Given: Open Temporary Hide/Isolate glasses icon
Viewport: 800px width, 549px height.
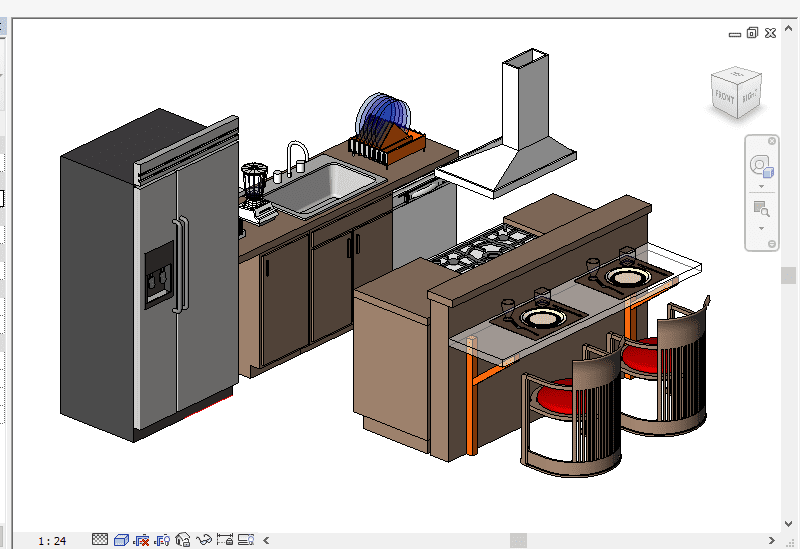Looking at the screenshot, I should [x=204, y=540].
